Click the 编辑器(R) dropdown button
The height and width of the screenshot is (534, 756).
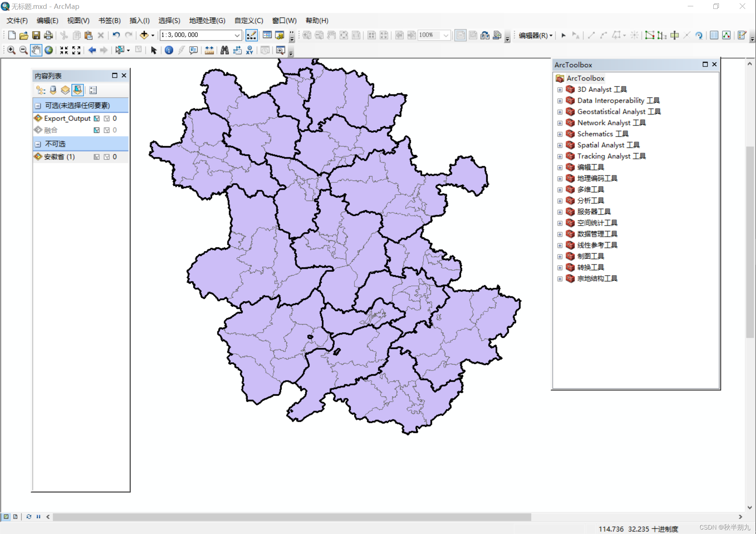coord(536,35)
